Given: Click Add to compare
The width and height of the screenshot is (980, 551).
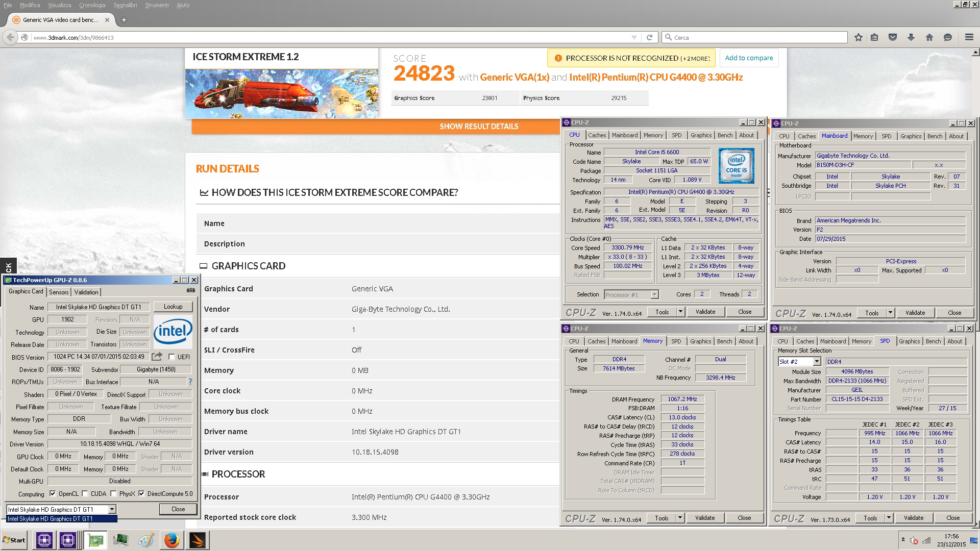Looking at the screenshot, I should pos(749,58).
